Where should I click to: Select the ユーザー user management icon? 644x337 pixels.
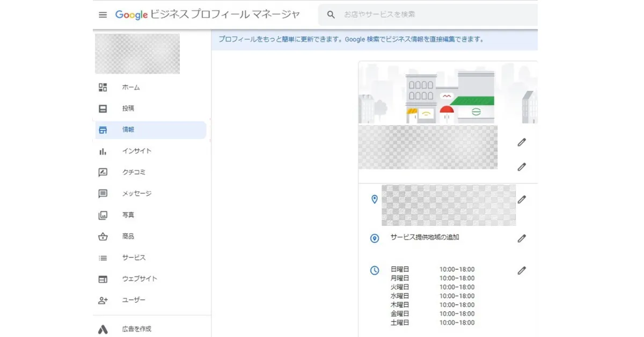pyautogui.click(x=103, y=300)
